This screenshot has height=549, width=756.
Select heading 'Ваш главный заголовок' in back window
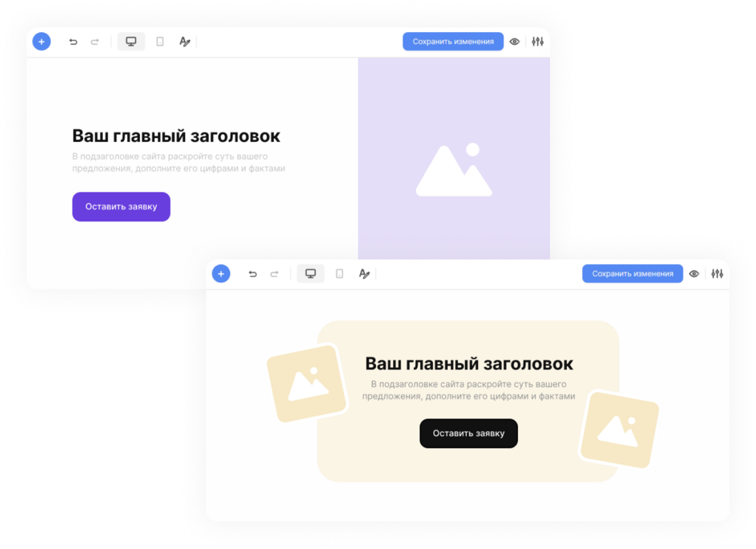pyautogui.click(x=176, y=136)
